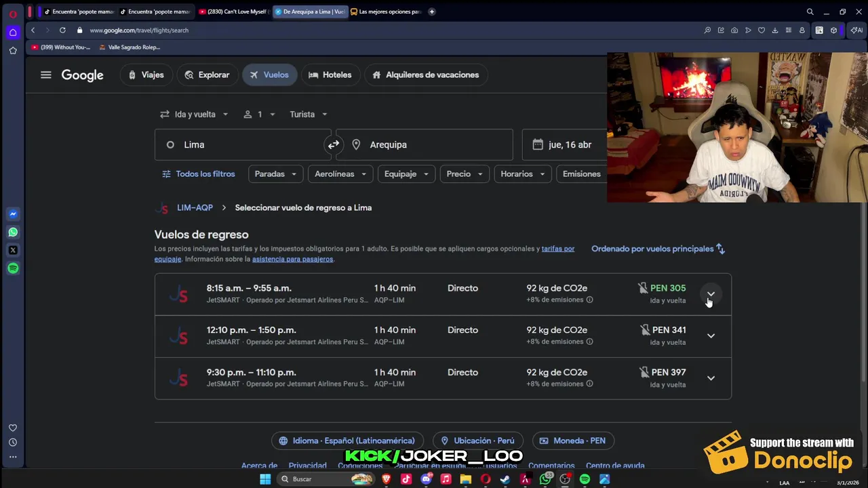Open the Horarios filter dropdown
Image resolution: width=868 pixels, height=488 pixels.
[523, 174]
